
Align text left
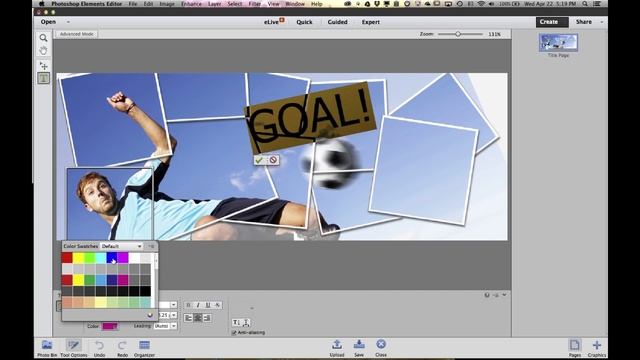coord(188,318)
